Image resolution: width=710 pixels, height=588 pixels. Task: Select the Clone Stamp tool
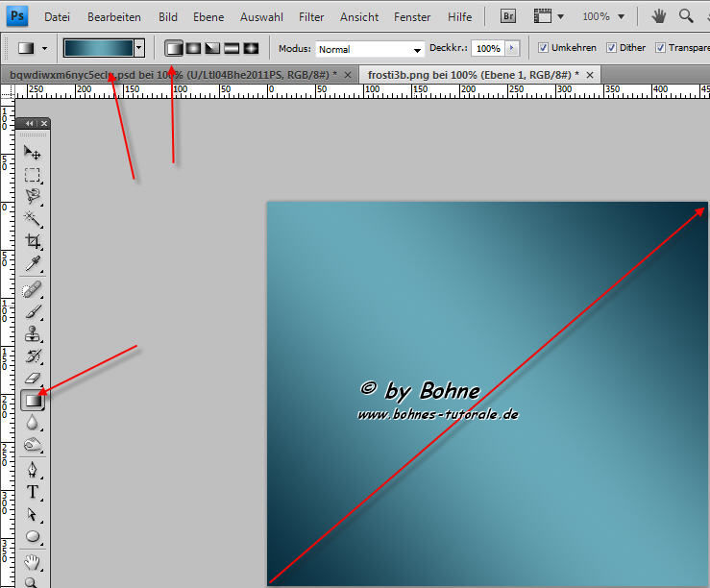[x=33, y=334]
